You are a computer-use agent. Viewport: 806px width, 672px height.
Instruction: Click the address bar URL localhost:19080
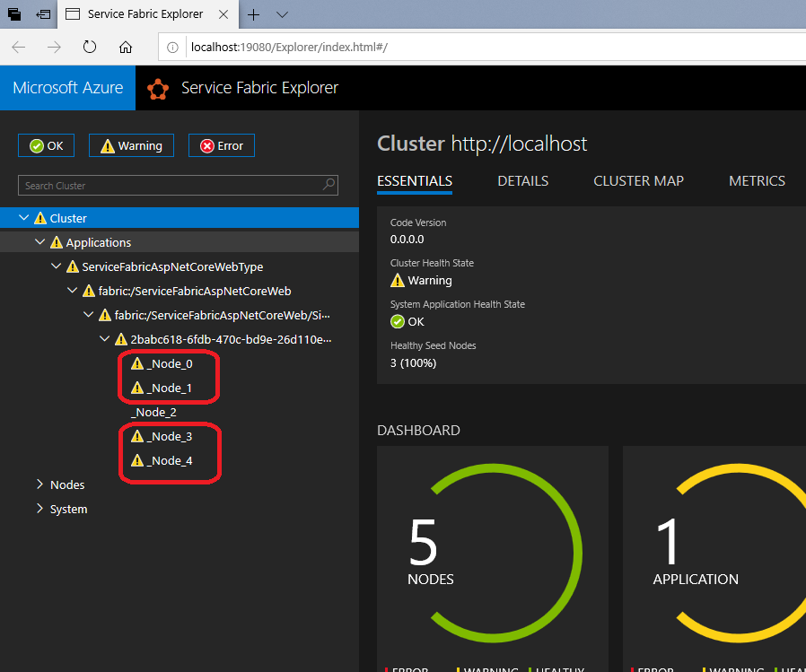click(x=289, y=48)
